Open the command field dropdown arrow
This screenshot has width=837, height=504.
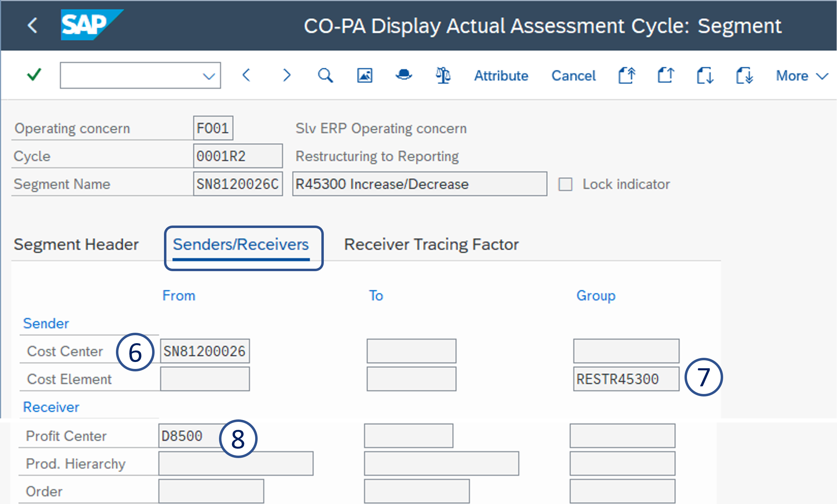coord(209,76)
